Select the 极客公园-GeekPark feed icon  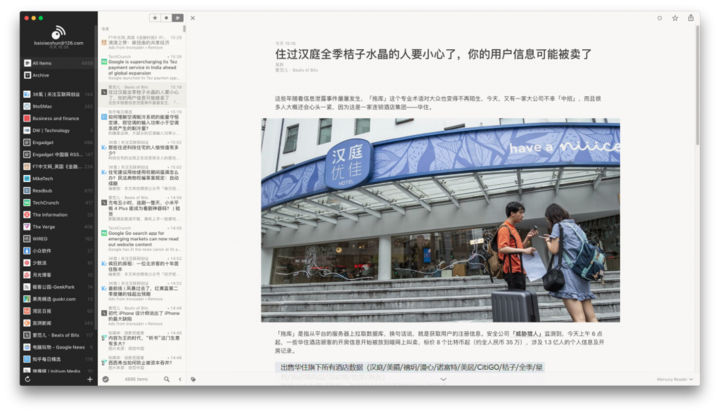27,287
